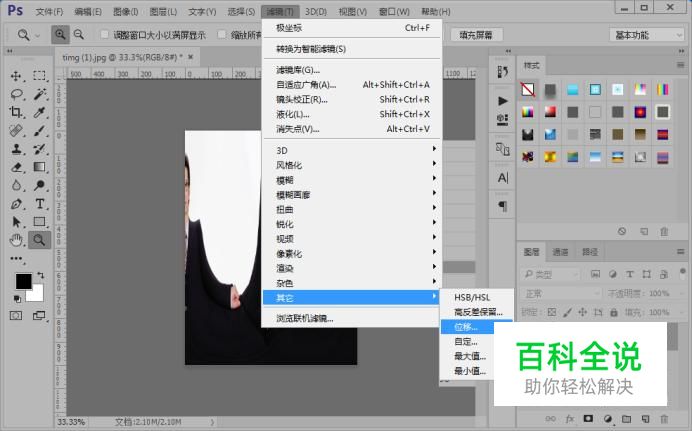Screen dimensions: 692x431
Task: Choose 液化(L)... filter
Action: pos(352,114)
